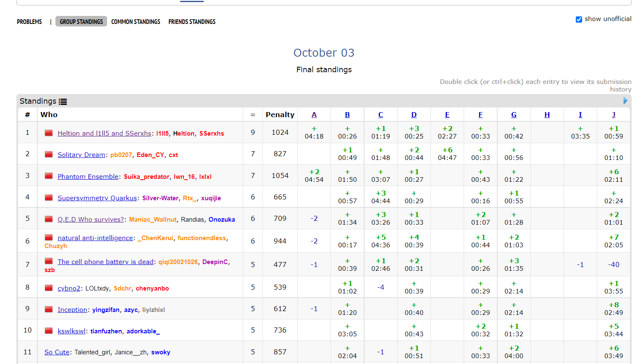The height and width of the screenshot is (364, 643).
Task: Open problem H from the table header
Action: [x=547, y=115]
